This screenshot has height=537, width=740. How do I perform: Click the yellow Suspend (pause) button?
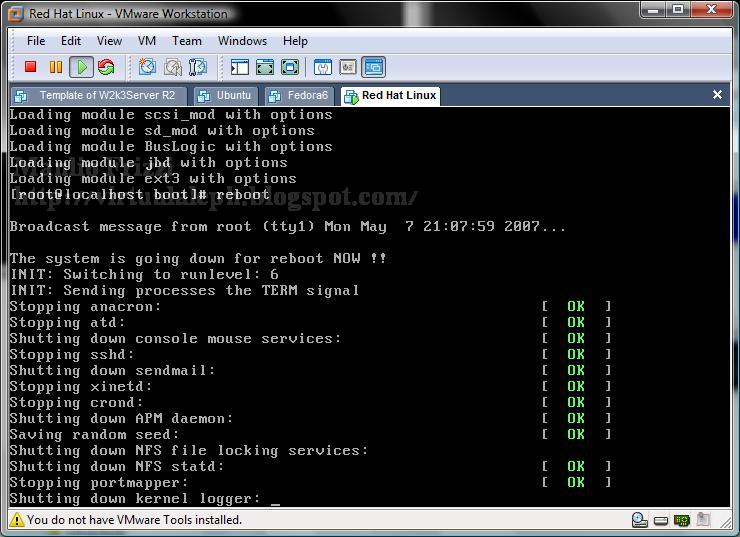pos(56,67)
